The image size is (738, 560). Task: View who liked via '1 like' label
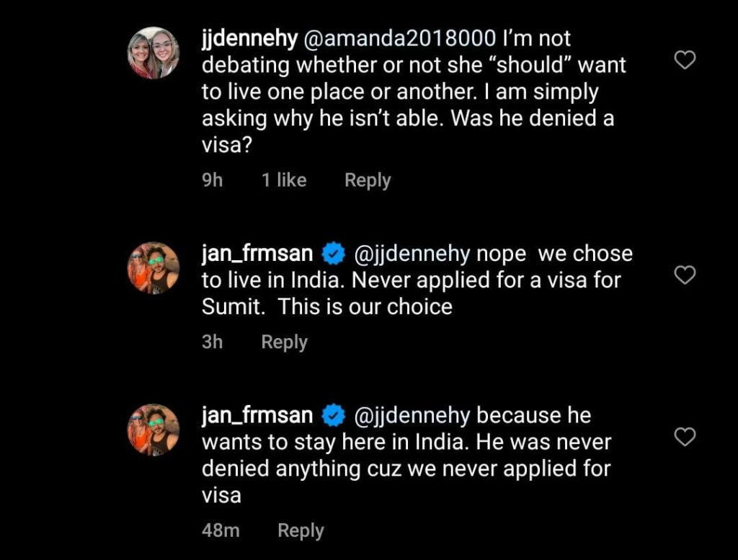284,180
